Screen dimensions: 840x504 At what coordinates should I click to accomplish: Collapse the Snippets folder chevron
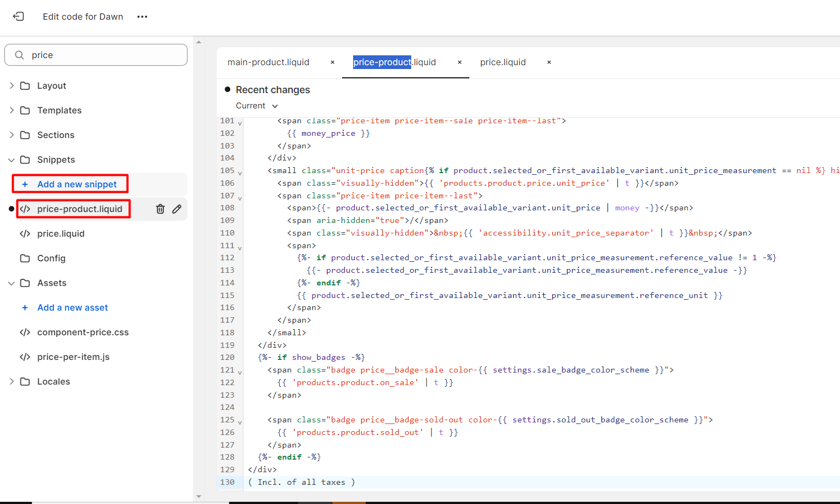pos(12,160)
